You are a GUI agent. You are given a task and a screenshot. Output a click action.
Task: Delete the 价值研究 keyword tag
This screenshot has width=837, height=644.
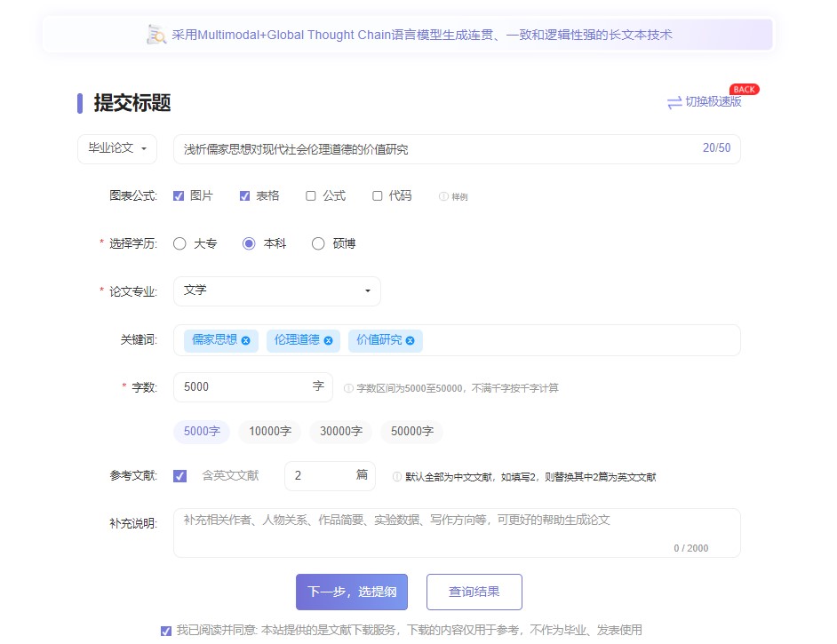(x=410, y=340)
